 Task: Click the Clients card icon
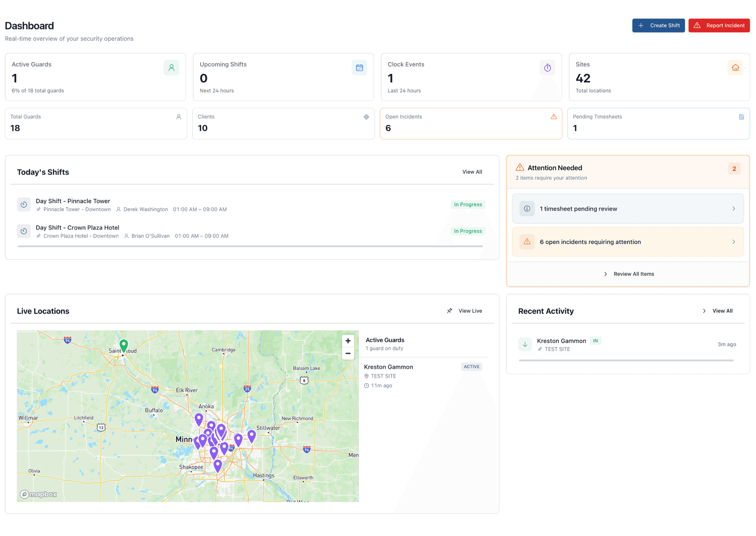[366, 117]
